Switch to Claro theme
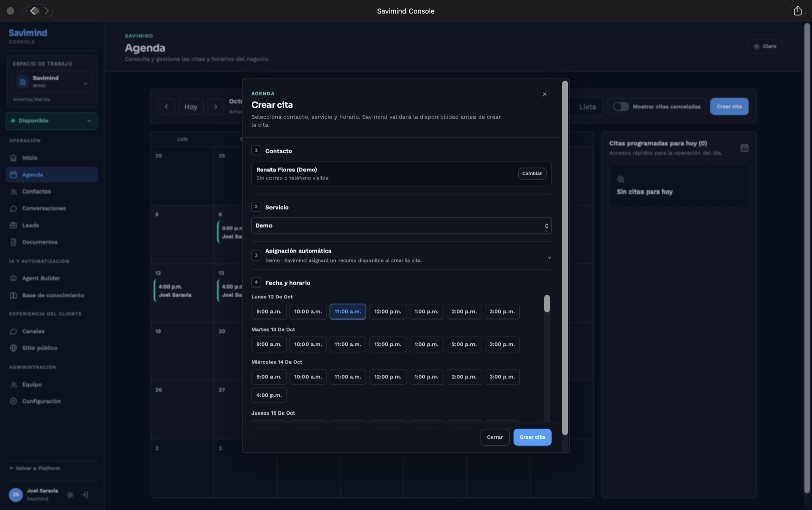This screenshot has width=812, height=510. point(765,46)
